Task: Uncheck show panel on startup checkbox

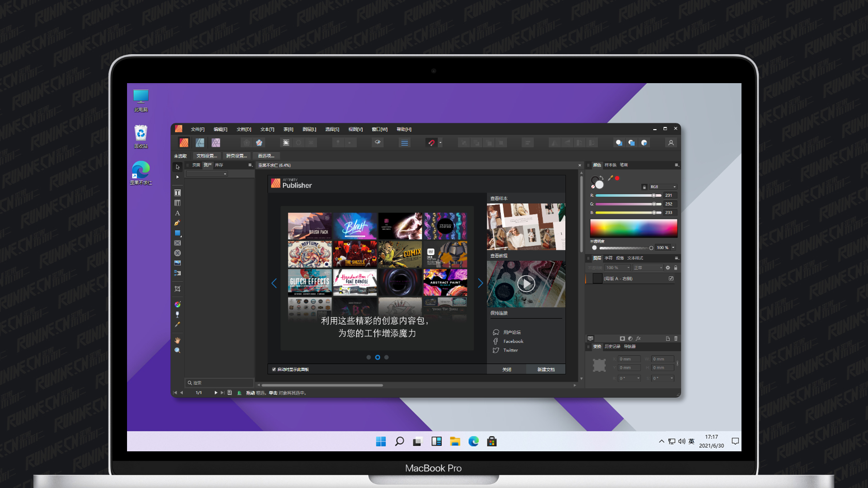Action: [274, 369]
